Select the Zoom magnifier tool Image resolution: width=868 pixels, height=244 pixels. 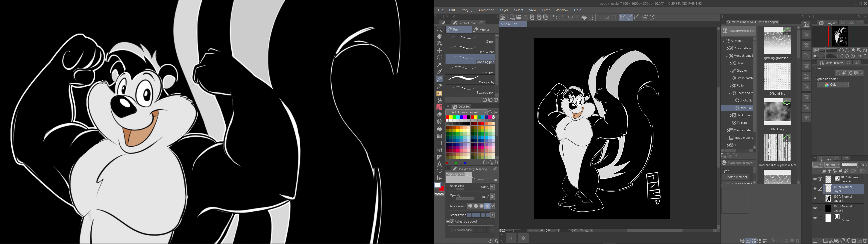[439, 30]
